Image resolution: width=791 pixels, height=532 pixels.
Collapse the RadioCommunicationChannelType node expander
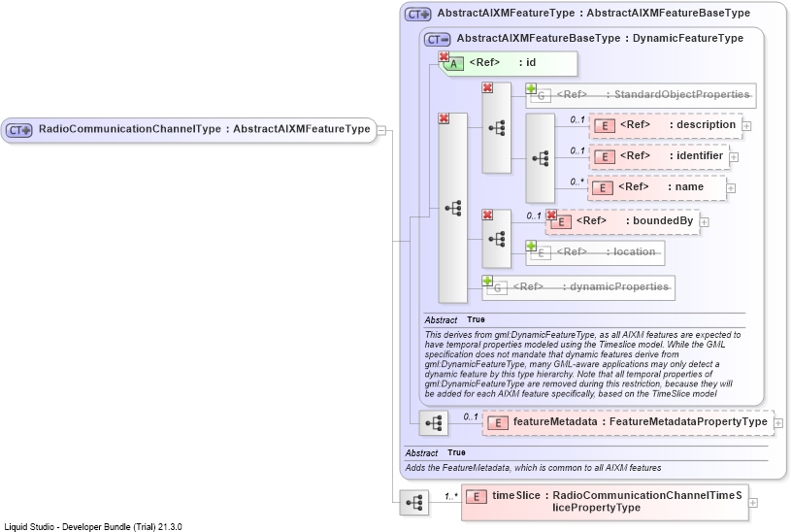pyautogui.click(x=381, y=131)
